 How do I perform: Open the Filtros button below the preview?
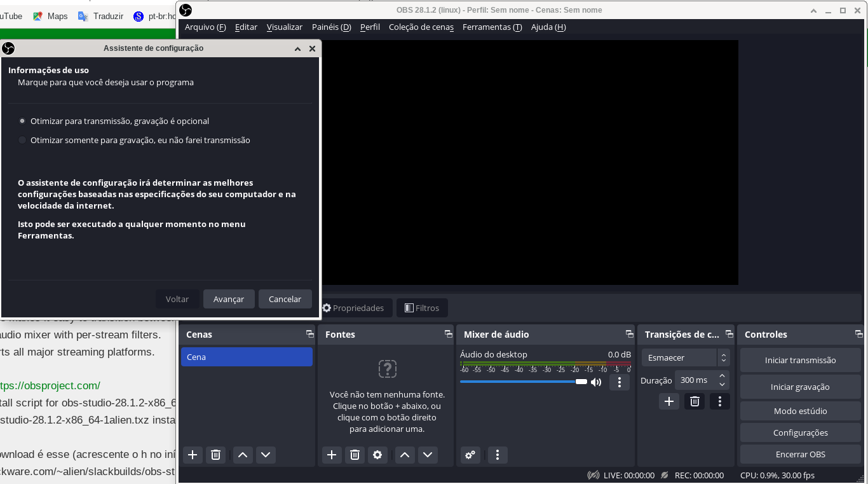pyautogui.click(x=422, y=308)
